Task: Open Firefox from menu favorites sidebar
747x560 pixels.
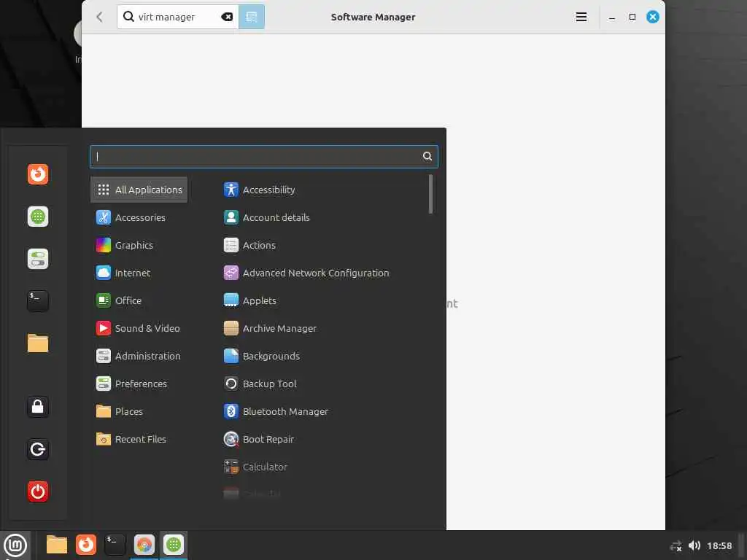Action: (x=38, y=174)
